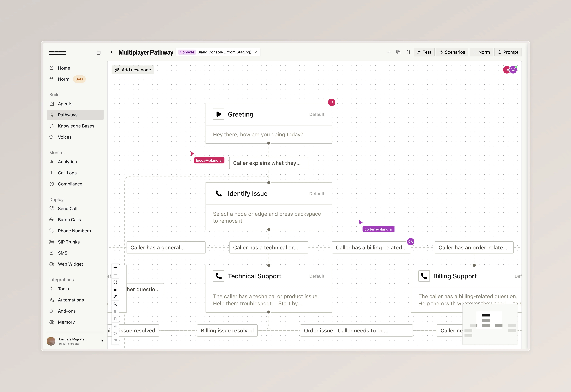The width and height of the screenshot is (571, 392).
Task: Fit view to the whole pathway
Action: pos(115,282)
